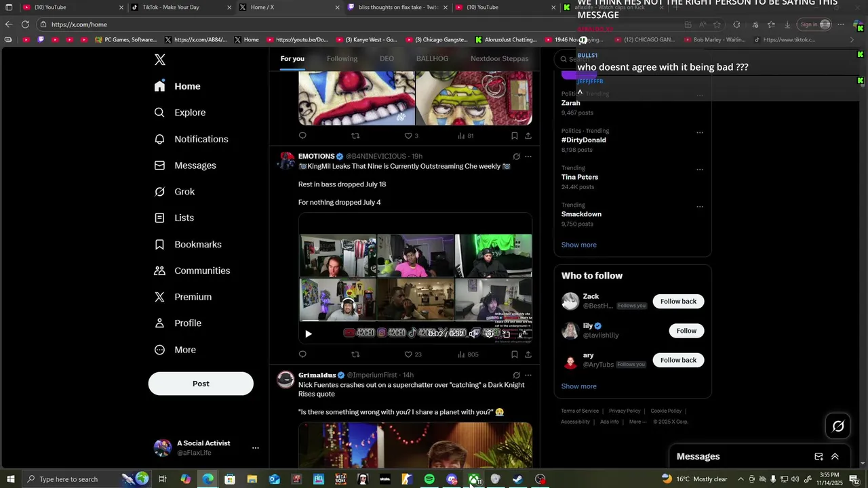Like the EMOTIONS post with 23 likes
This screenshot has width=868, height=488.
pyautogui.click(x=413, y=354)
